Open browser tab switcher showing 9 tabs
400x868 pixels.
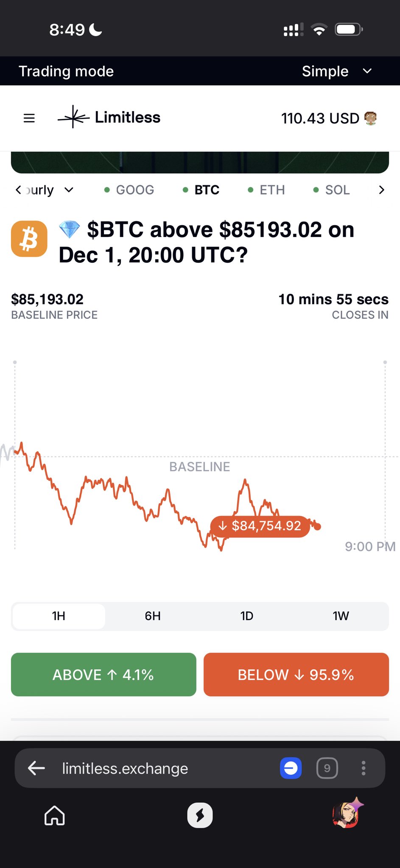(x=327, y=768)
